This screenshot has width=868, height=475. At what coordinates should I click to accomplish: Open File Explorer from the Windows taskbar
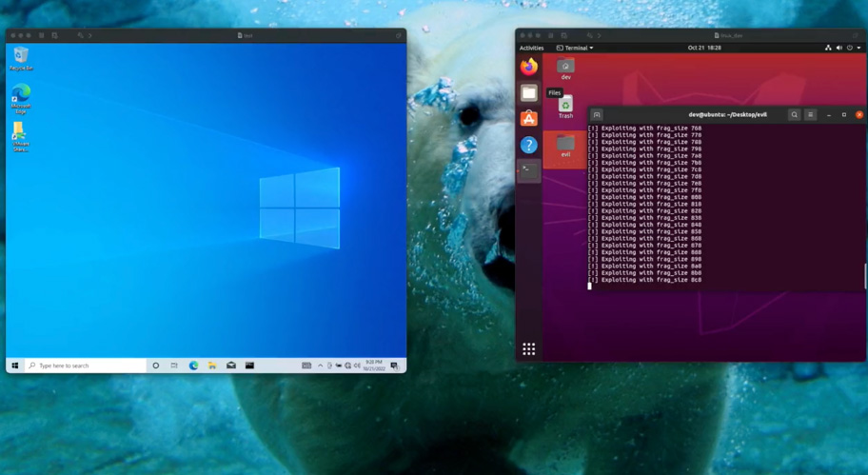coord(212,366)
